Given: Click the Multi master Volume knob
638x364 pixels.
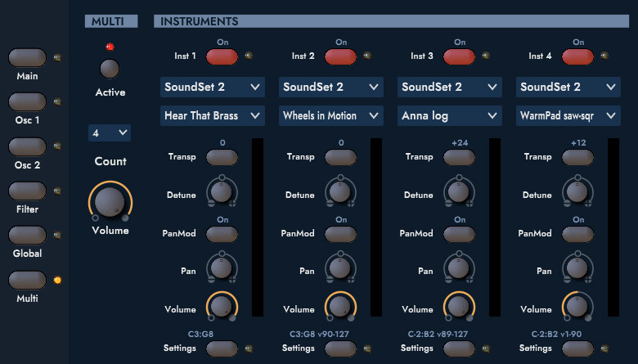Looking at the screenshot, I should 110,201.
